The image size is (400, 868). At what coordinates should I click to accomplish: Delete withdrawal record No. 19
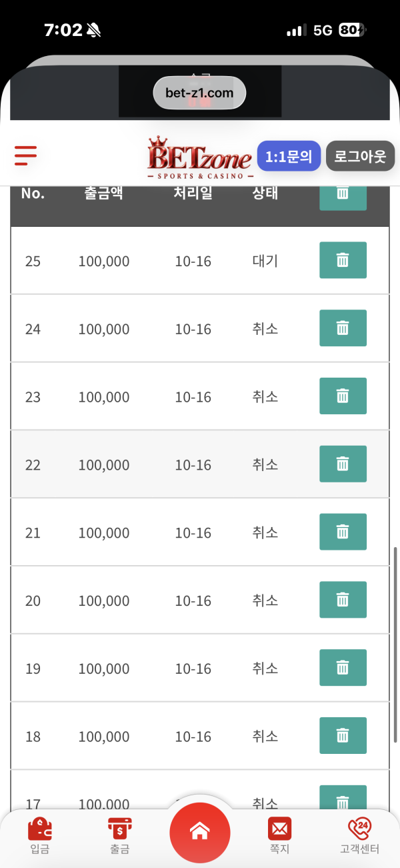[343, 668]
